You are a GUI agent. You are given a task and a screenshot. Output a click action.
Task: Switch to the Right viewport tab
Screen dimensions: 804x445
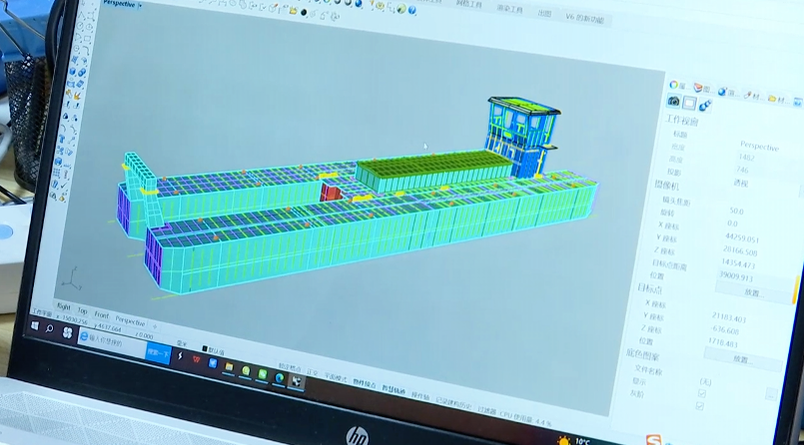coord(64,308)
